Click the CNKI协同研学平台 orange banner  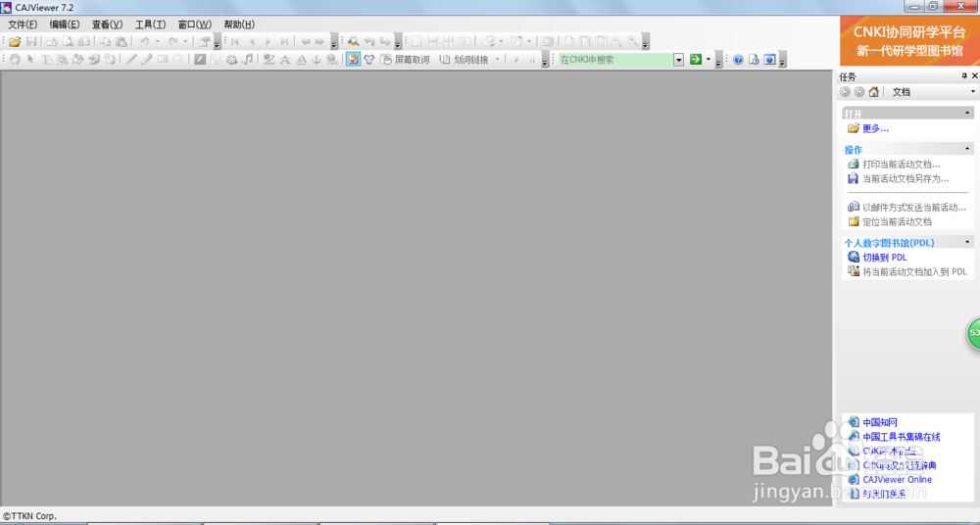coord(909,41)
